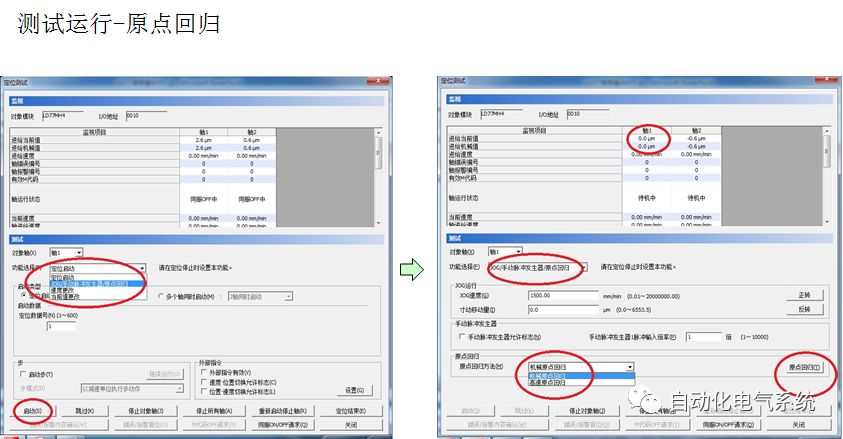Open the 原点回归方法 dropdown arrow

tap(630, 367)
